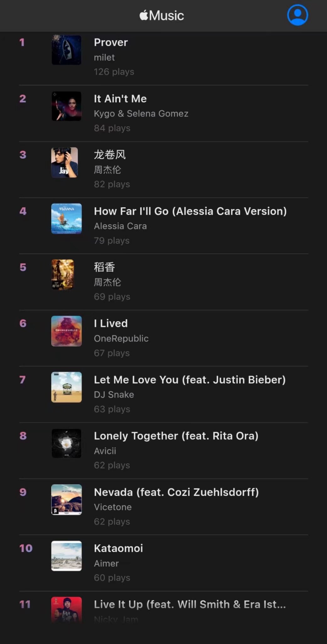Open the account profile icon
The height and width of the screenshot is (644, 327).
297,15
